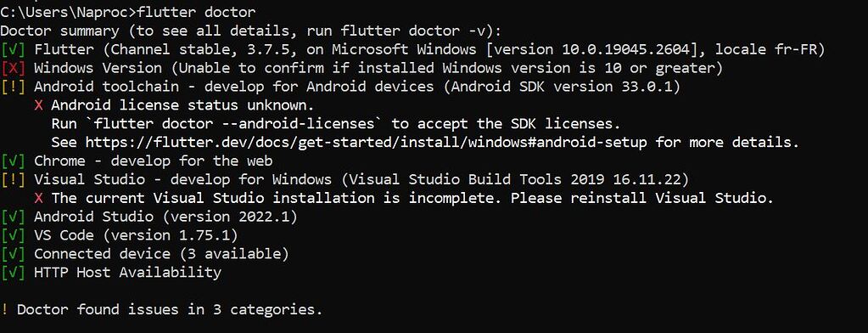This screenshot has width=868, height=333.
Task: Open the flutter.dev android-setup URL
Action: point(366,143)
